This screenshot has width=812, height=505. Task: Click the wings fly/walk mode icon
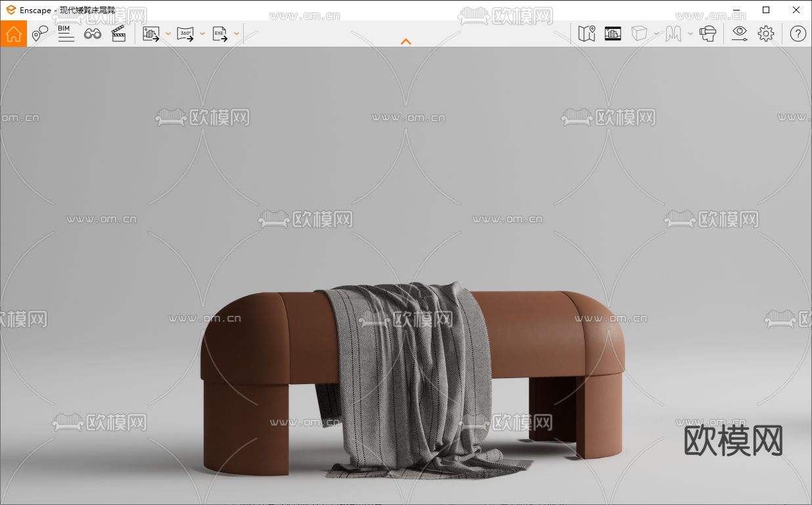click(x=673, y=34)
